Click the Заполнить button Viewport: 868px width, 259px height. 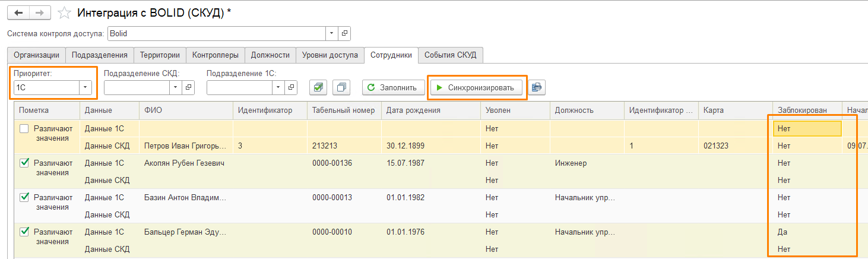[x=393, y=87]
